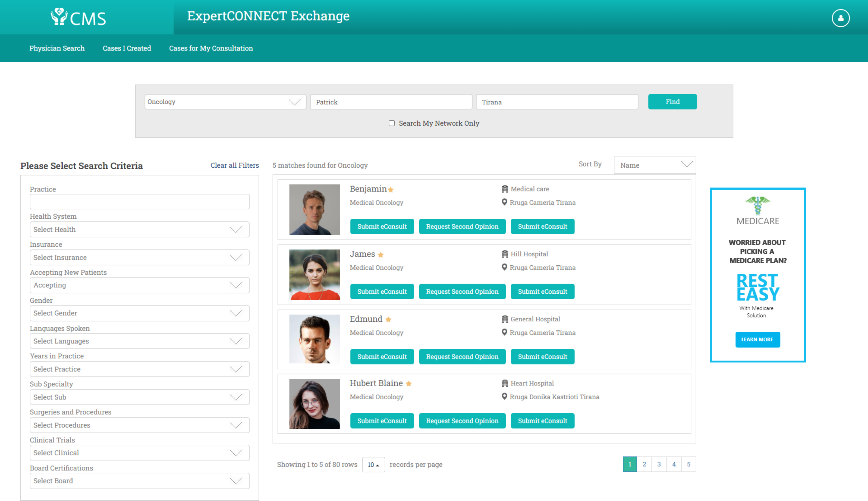The image size is (868, 501).
Task: Open the Select Clinical trials dropdown
Action: 139,453
